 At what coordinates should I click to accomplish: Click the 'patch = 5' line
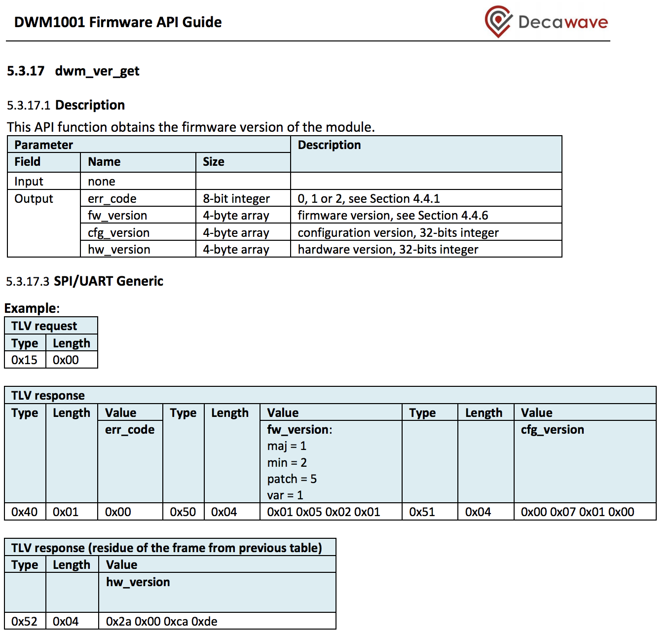click(292, 479)
